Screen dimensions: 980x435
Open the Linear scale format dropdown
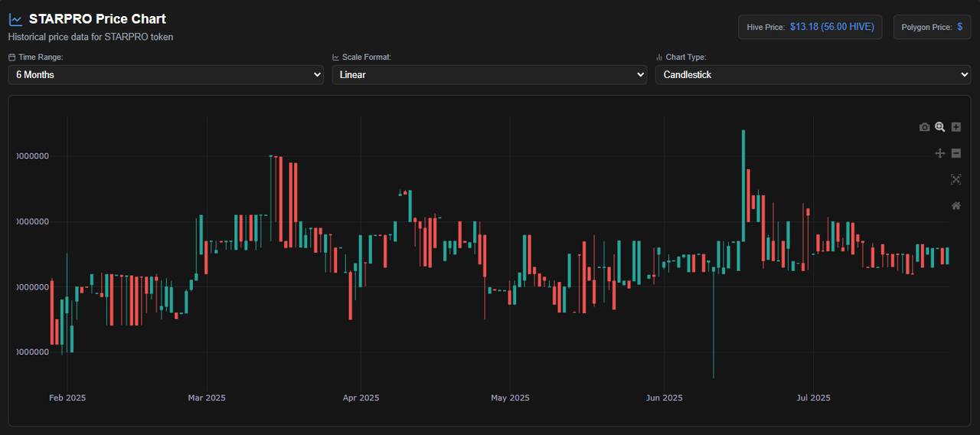pyautogui.click(x=489, y=74)
